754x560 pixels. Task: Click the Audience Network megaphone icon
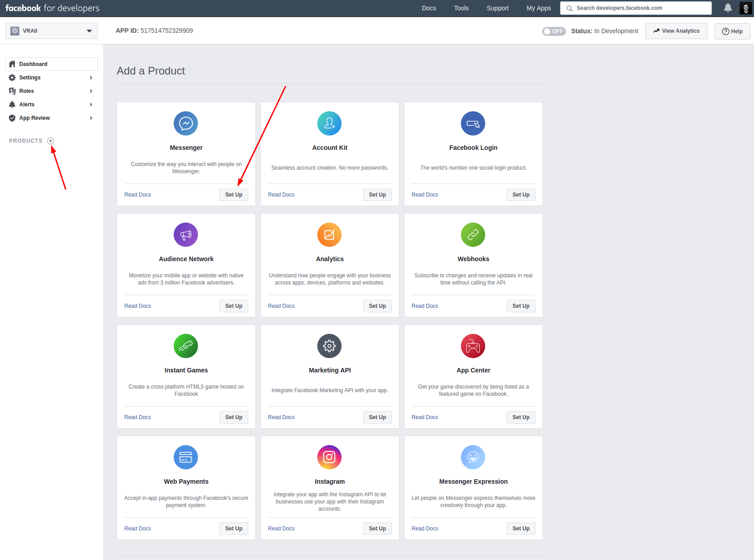(x=186, y=235)
